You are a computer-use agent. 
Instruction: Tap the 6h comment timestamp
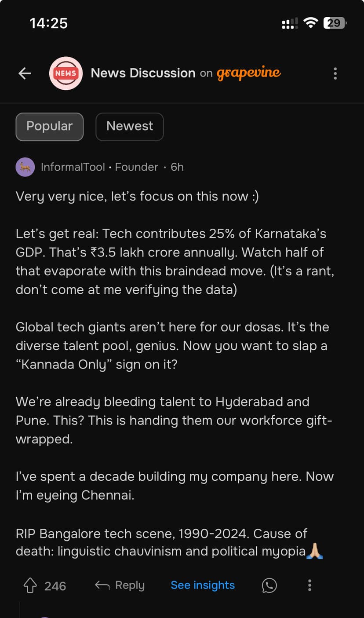click(x=177, y=167)
